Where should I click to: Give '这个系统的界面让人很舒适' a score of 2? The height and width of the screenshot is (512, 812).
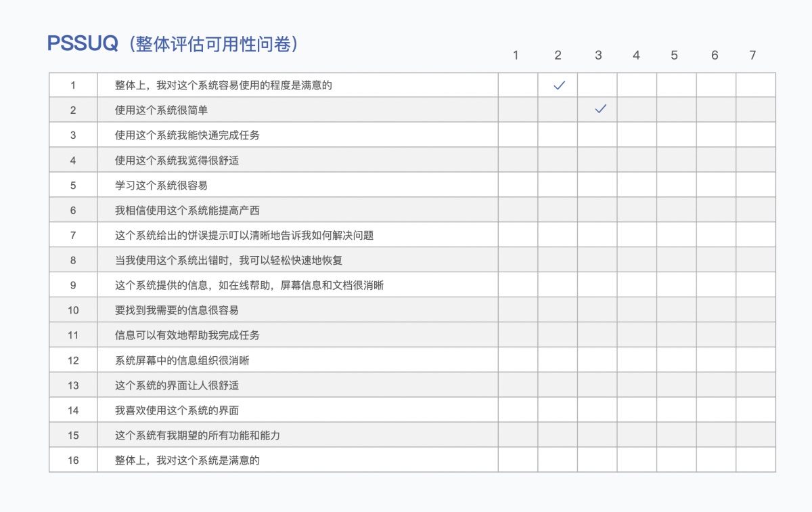tap(558, 385)
